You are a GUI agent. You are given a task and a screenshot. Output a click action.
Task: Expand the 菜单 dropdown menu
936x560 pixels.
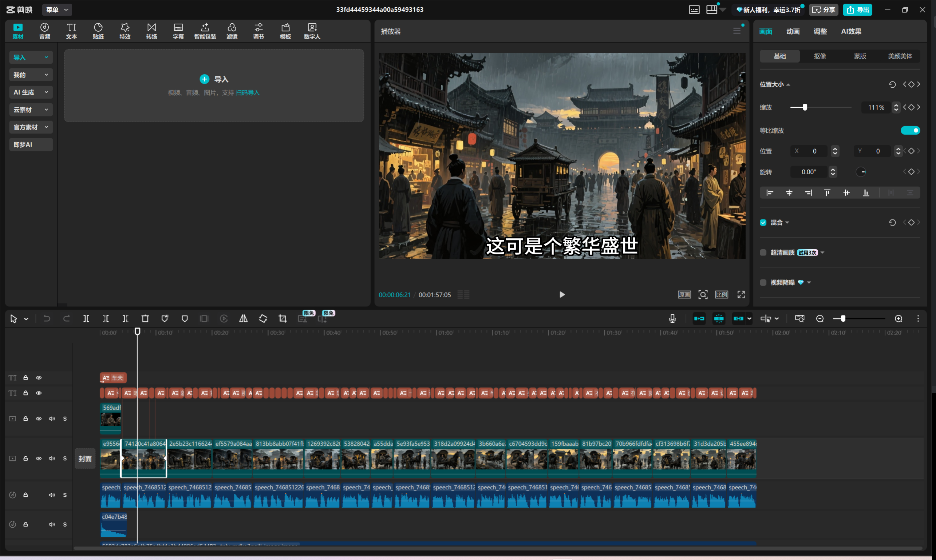click(x=57, y=9)
